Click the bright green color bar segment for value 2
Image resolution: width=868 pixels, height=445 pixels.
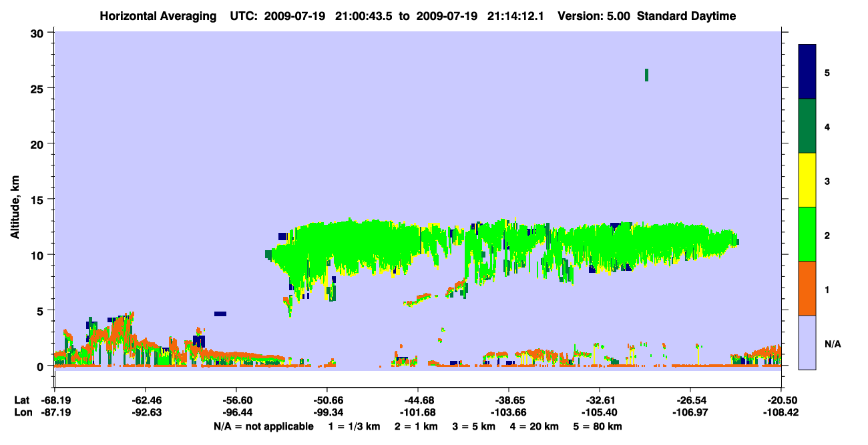pos(807,234)
